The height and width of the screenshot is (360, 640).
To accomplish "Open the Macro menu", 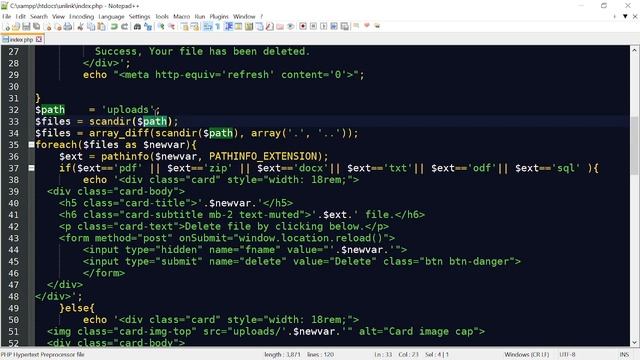I will coord(182,16).
